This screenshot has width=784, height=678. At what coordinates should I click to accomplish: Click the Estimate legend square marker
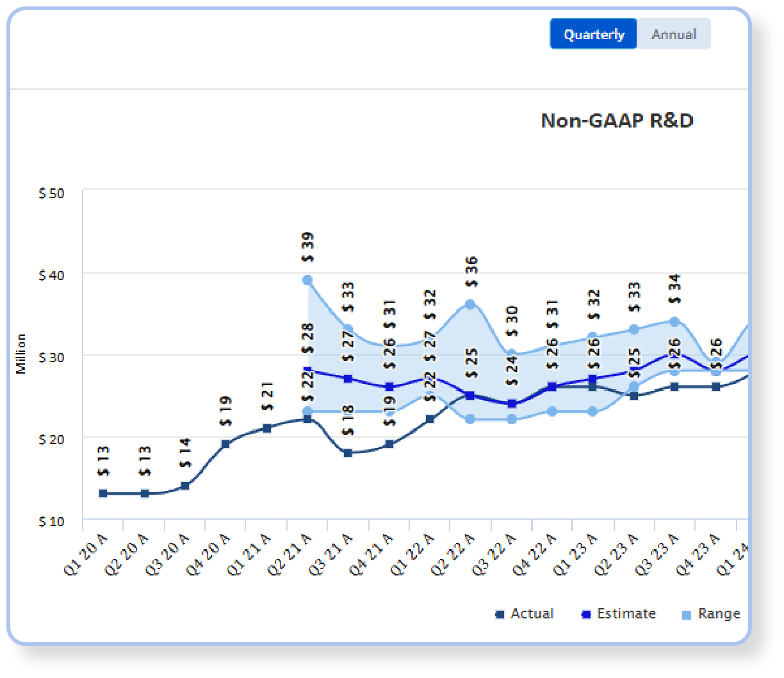click(586, 615)
